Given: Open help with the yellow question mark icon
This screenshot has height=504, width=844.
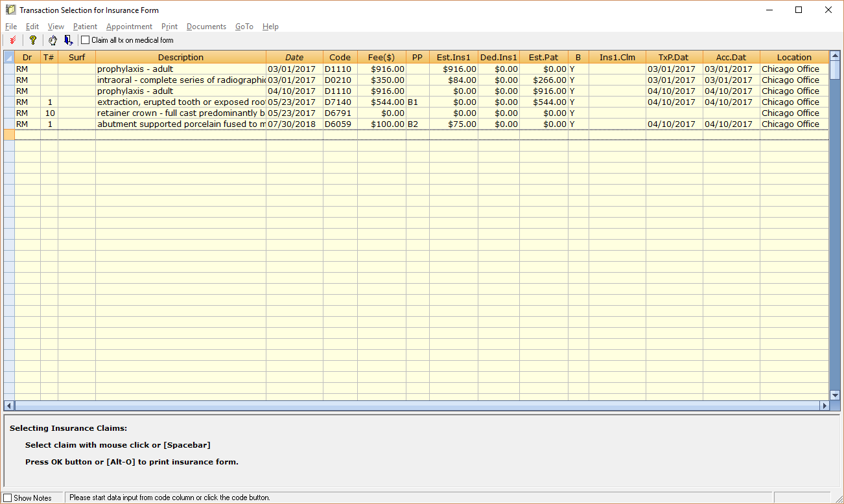Looking at the screenshot, I should (33, 40).
